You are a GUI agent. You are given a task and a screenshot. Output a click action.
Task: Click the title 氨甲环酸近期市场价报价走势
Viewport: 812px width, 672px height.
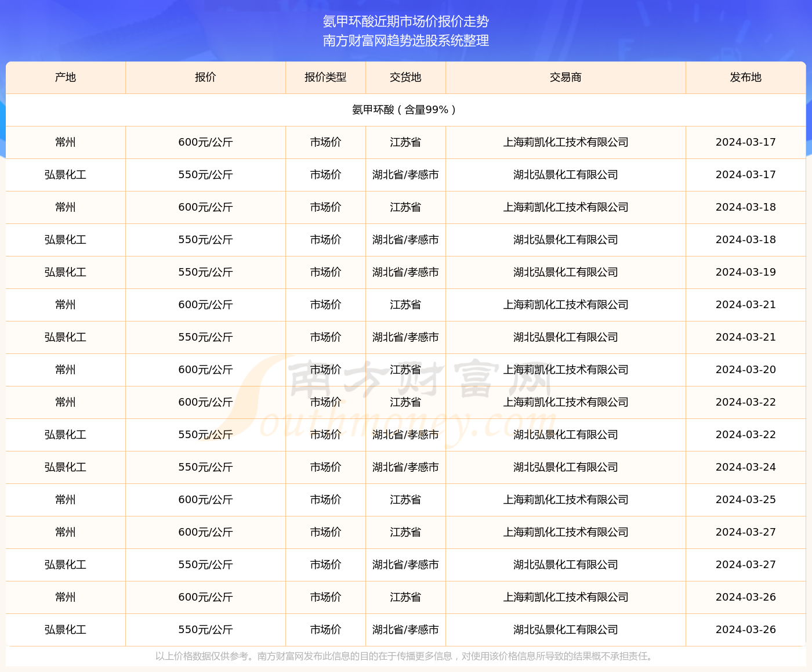(x=406, y=21)
